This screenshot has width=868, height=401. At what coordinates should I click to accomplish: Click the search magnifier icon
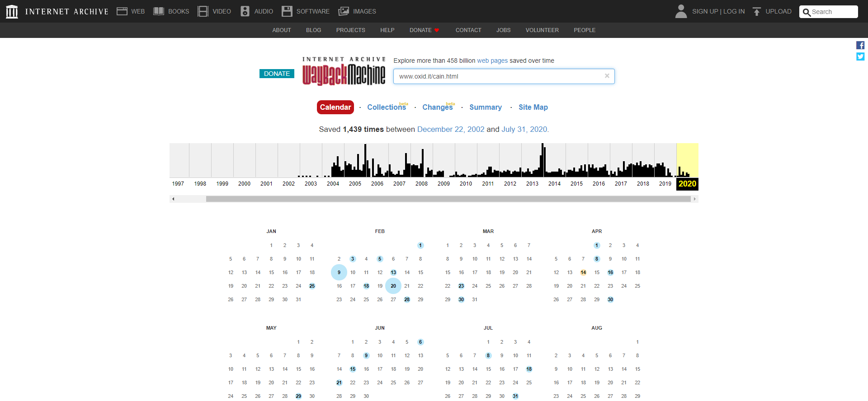coord(807,12)
